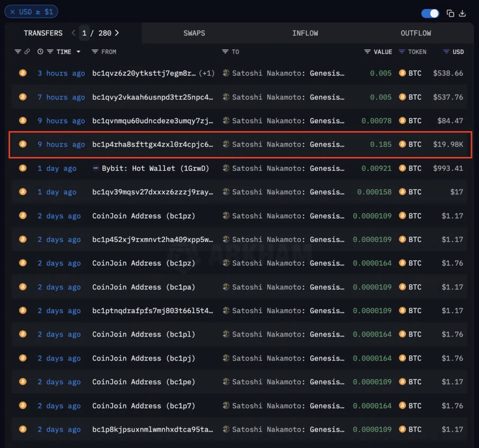Switch off the blue toggle at top right
Image resolution: width=479 pixels, height=448 pixels.
coord(430,14)
